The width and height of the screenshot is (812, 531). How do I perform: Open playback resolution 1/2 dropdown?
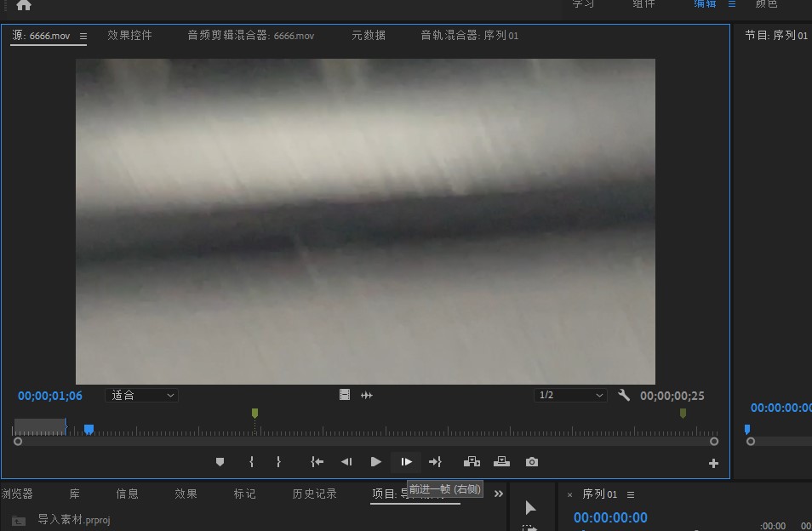tap(570, 396)
